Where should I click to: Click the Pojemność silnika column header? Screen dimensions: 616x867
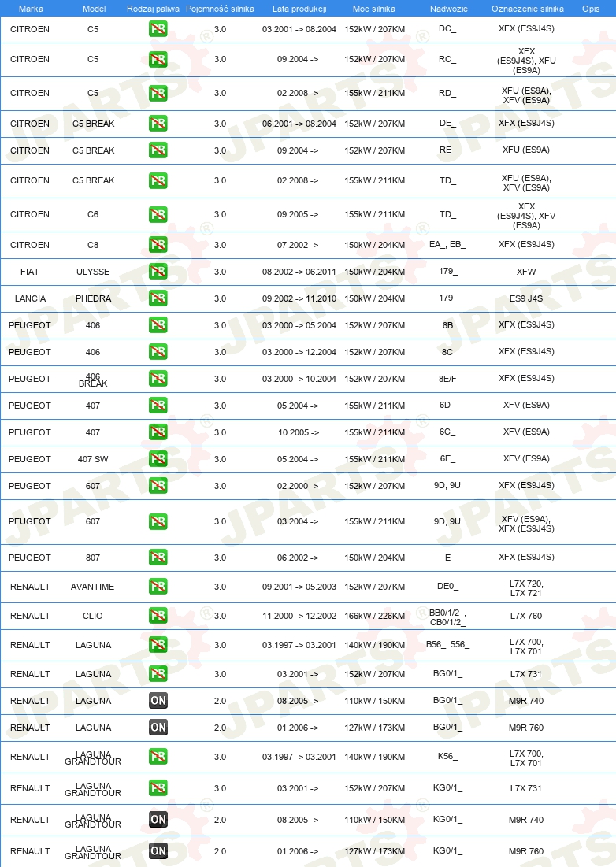pos(220,9)
